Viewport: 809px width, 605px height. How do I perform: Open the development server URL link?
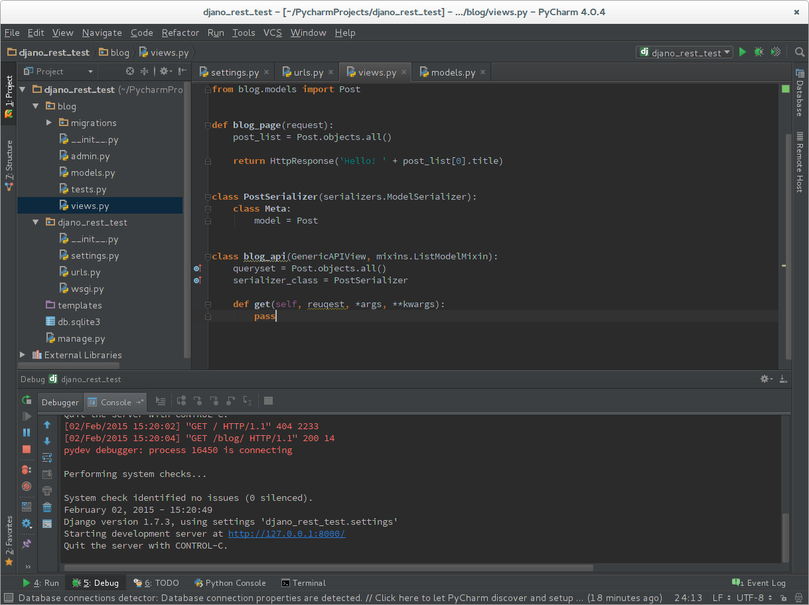coord(287,534)
